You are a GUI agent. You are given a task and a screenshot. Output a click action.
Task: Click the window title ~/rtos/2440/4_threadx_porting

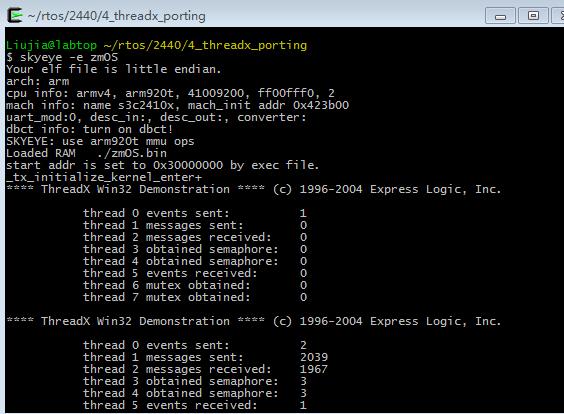click(117, 16)
